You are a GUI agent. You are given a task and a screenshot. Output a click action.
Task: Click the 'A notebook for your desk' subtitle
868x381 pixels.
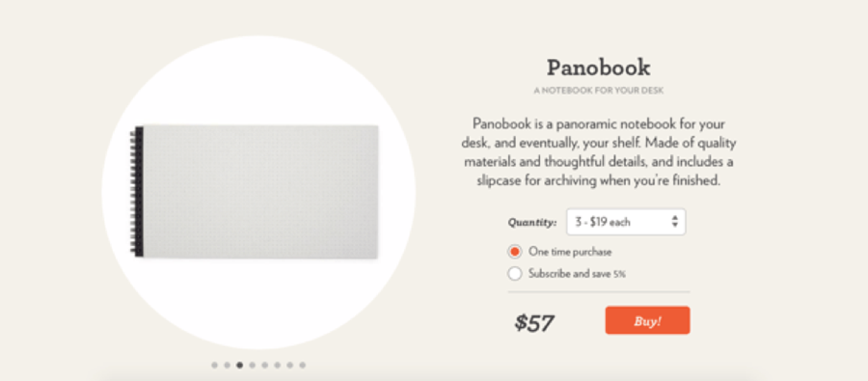coord(598,91)
